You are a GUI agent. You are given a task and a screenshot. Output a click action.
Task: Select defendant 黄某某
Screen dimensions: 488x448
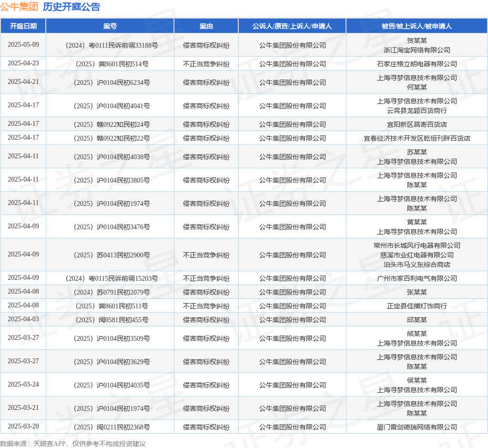coord(417,222)
